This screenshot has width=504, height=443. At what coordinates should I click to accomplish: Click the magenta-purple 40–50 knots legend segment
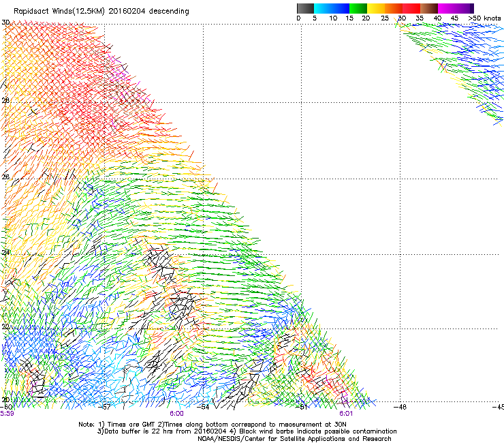[456, 8]
